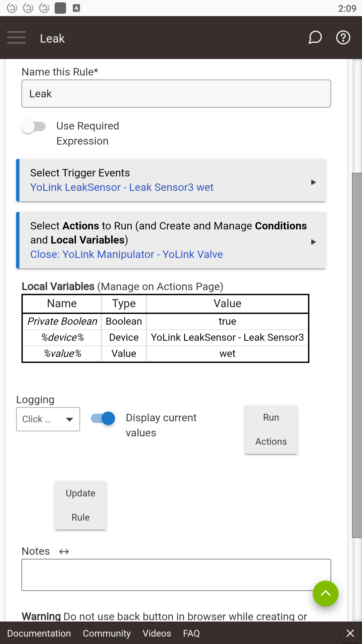Image resolution: width=362 pixels, height=644 pixels.
Task: Open the help question mark icon
Action: (x=343, y=38)
